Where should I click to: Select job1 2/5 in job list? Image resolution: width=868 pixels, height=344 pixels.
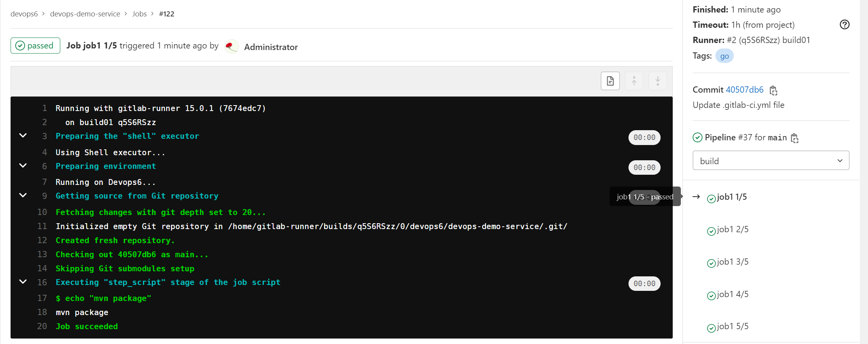point(733,229)
